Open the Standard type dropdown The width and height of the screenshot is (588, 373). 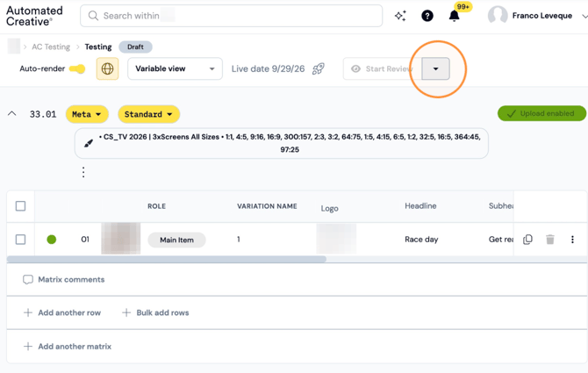click(x=149, y=114)
